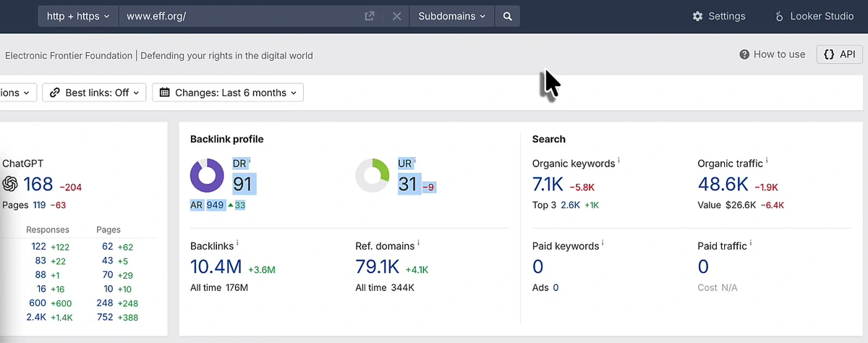Click responses value 122
Screen dimensions: 868x343
(39, 247)
